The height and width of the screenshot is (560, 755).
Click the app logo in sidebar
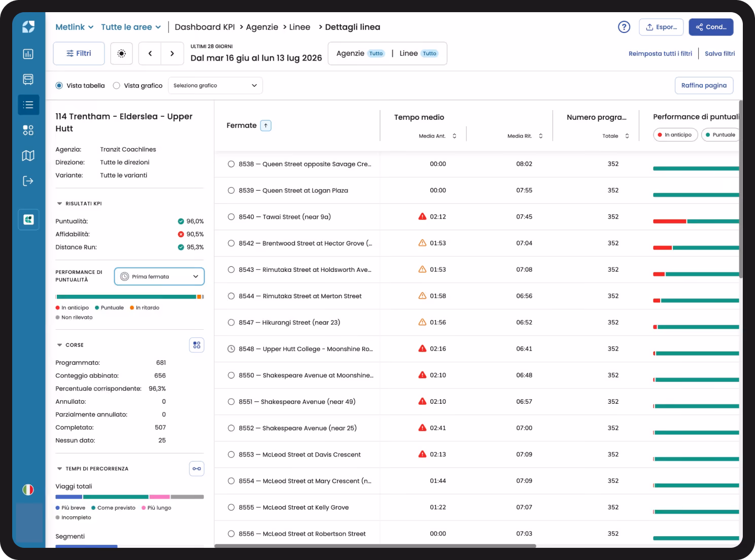click(x=28, y=27)
